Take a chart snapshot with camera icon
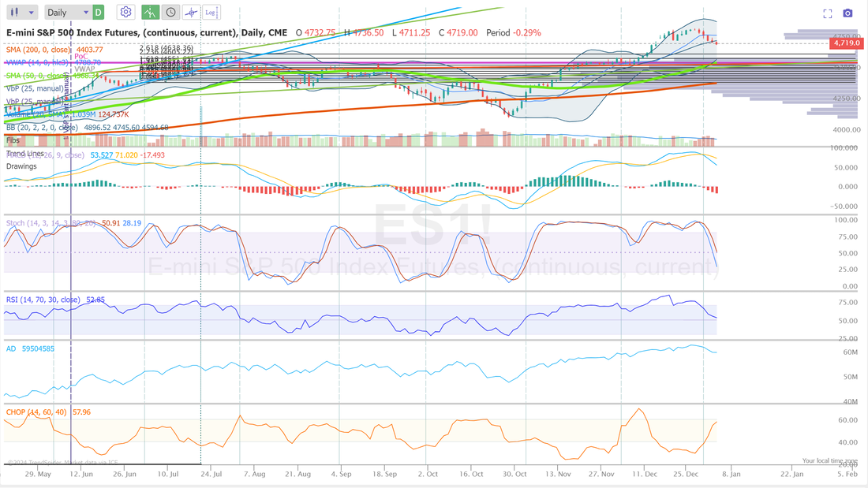 click(847, 13)
